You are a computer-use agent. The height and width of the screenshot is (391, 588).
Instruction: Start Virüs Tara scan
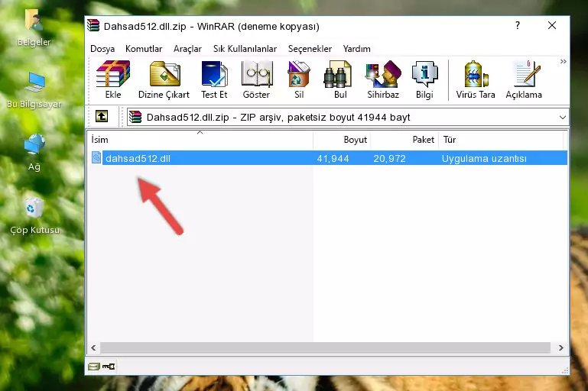[x=476, y=79]
